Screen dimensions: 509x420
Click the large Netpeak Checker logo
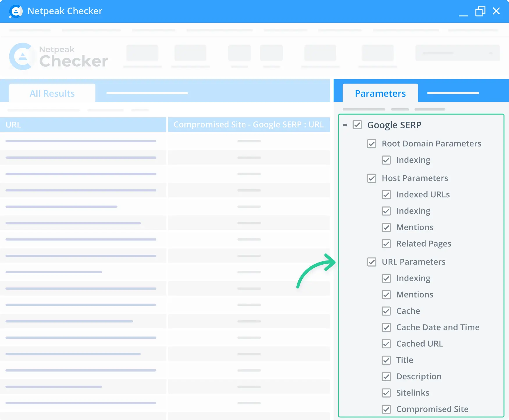coord(58,56)
